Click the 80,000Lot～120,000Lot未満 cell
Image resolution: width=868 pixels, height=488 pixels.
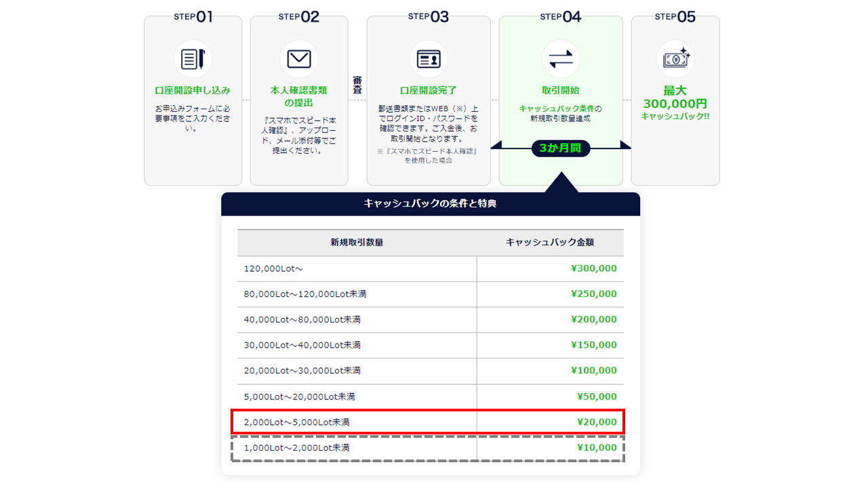357,294
